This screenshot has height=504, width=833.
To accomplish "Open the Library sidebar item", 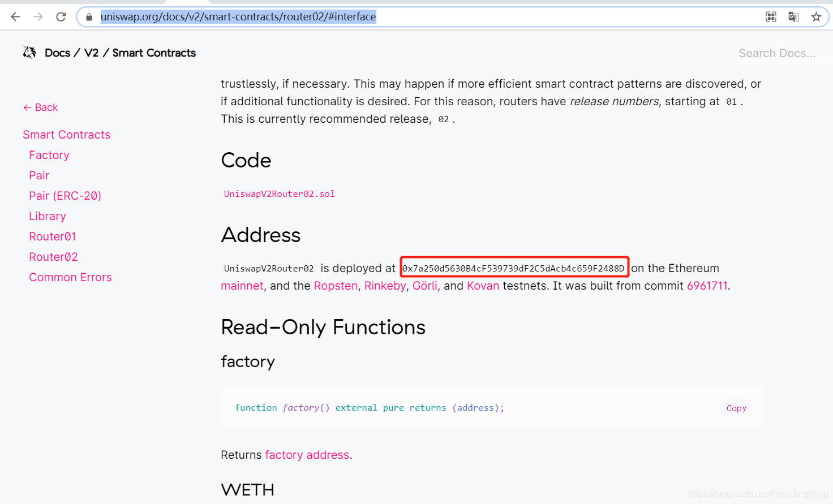I will point(48,216).
